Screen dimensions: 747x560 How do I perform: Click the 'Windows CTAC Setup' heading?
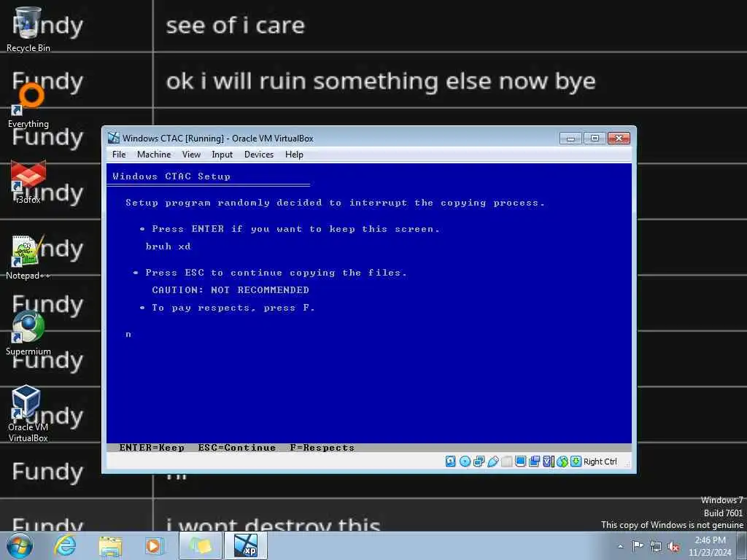click(x=171, y=176)
